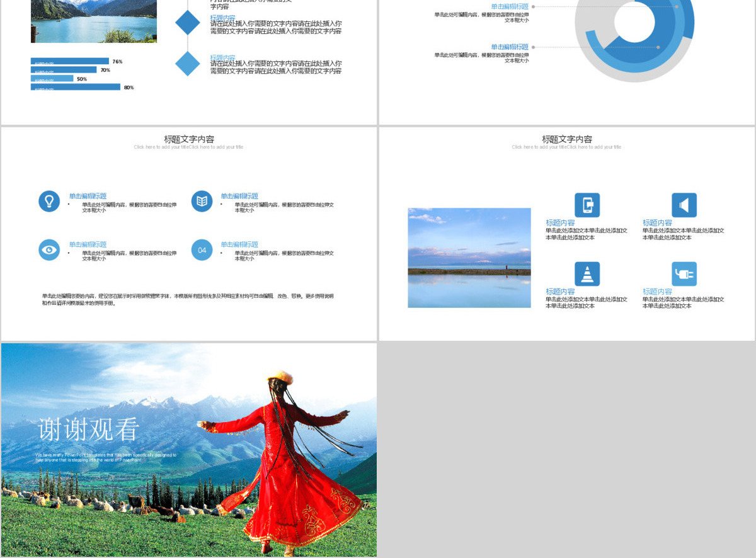Image resolution: width=756 pixels, height=558 pixels.
Task: Click the dancing woman in red dress
Action: [283, 463]
